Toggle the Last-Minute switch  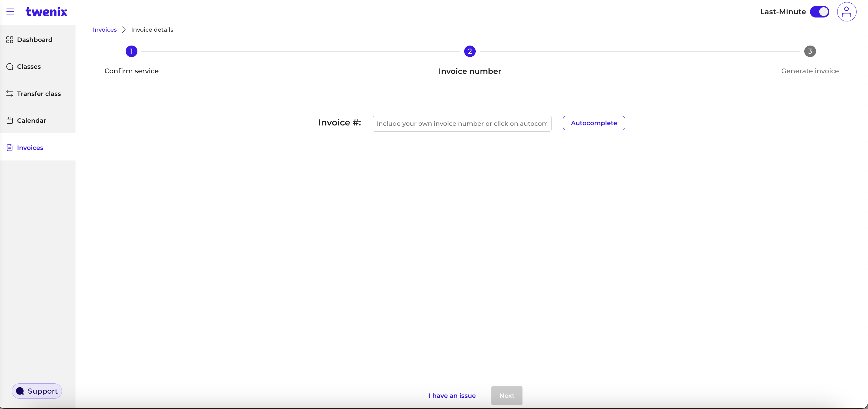click(x=819, y=12)
